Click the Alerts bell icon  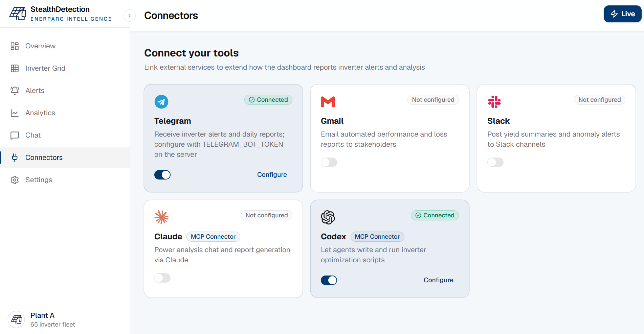[15, 91]
